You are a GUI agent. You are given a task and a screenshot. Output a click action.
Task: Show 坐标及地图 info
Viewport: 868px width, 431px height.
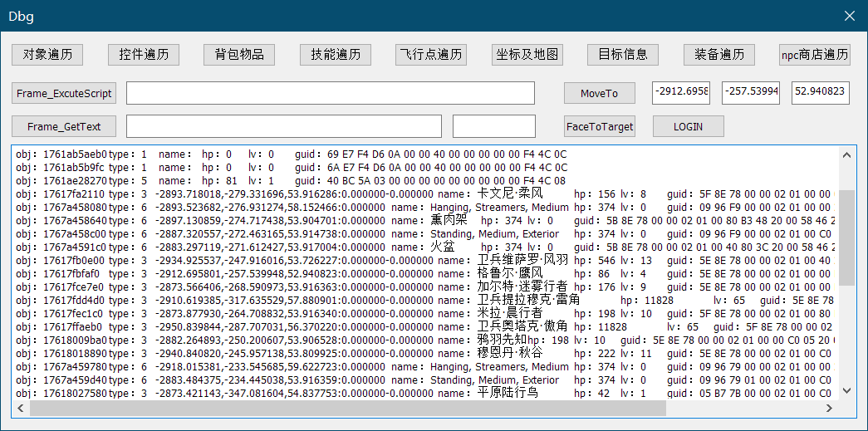(527, 55)
